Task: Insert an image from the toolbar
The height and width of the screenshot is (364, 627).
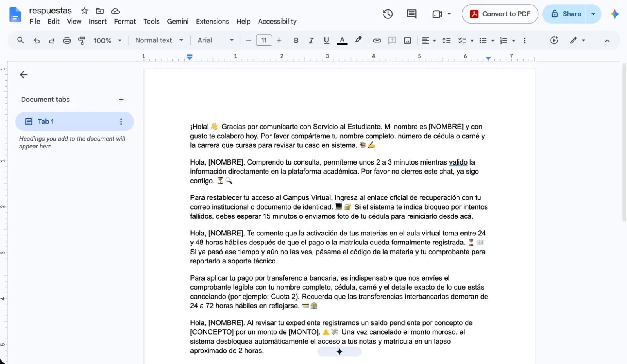Action: [408, 40]
